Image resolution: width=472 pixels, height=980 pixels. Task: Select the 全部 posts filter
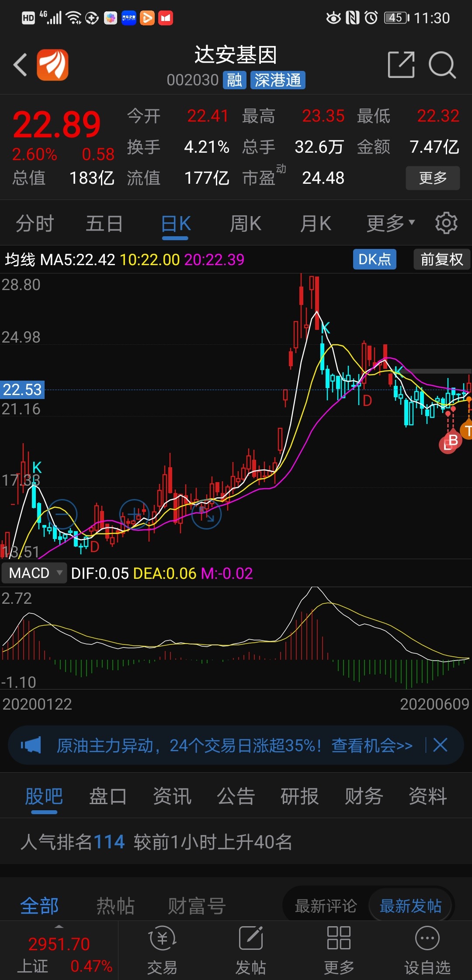[x=39, y=906]
